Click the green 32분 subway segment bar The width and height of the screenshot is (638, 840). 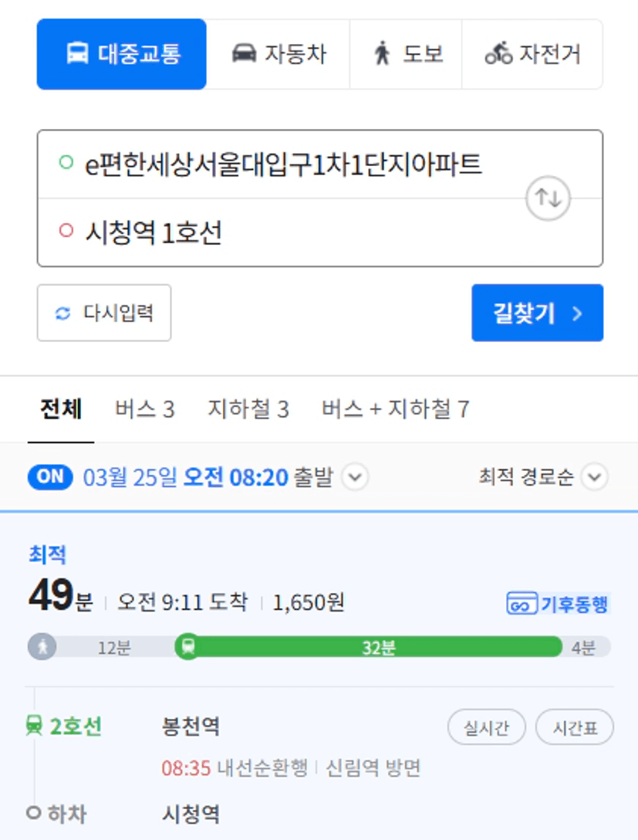point(379,647)
